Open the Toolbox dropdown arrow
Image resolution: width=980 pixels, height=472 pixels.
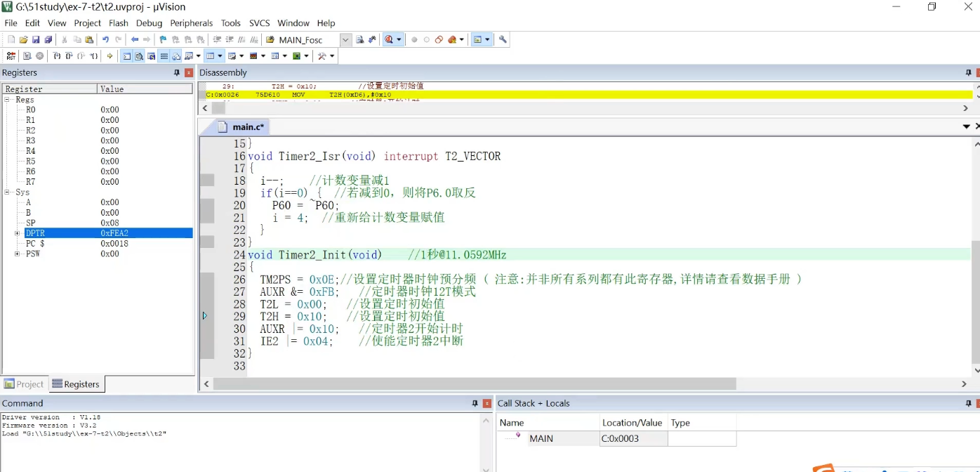[331, 56]
